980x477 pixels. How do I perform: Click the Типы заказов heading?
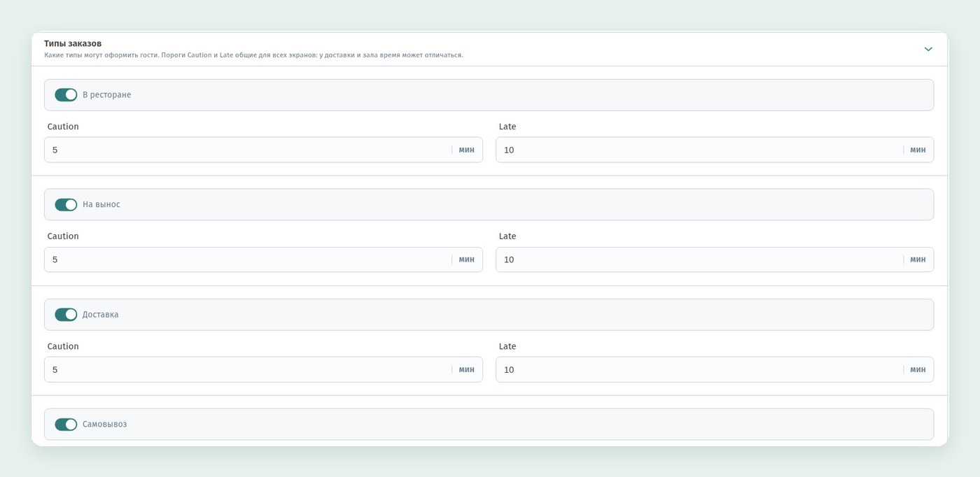(x=73, y=43)
